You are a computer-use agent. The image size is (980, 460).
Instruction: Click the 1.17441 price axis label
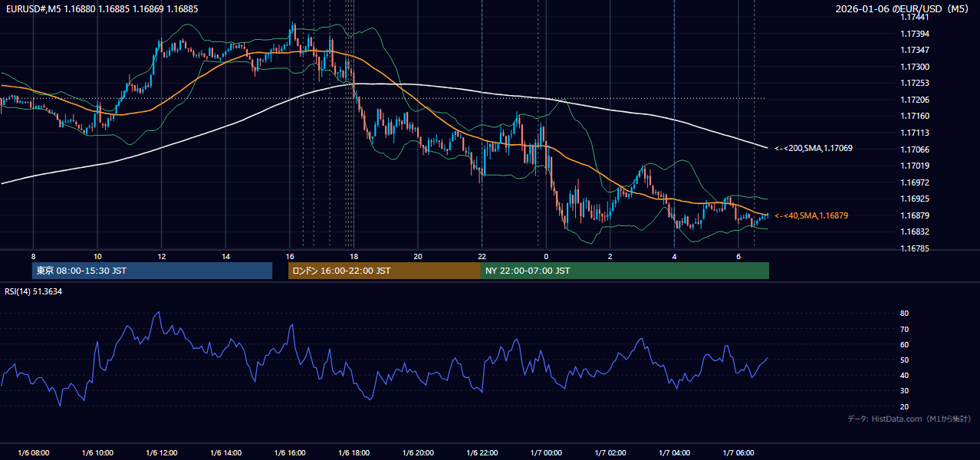pos(915,17)
